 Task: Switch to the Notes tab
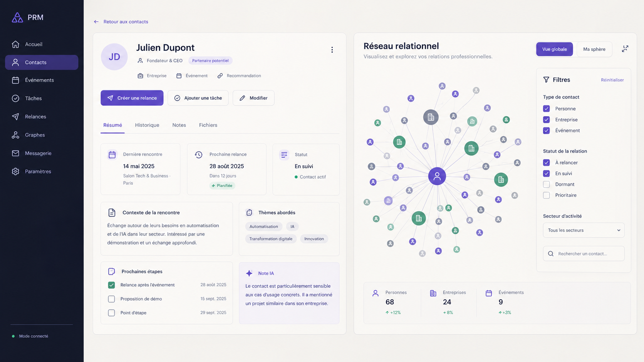tap(179, 125)
